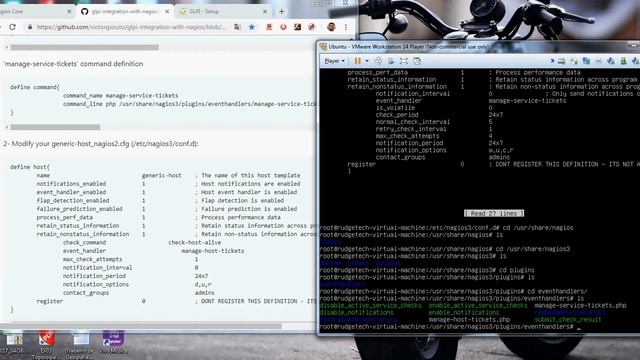
Task: Click VMware window title bar 'Ubuntu - VMware Workstation'
Action: [x=408, y=47]
